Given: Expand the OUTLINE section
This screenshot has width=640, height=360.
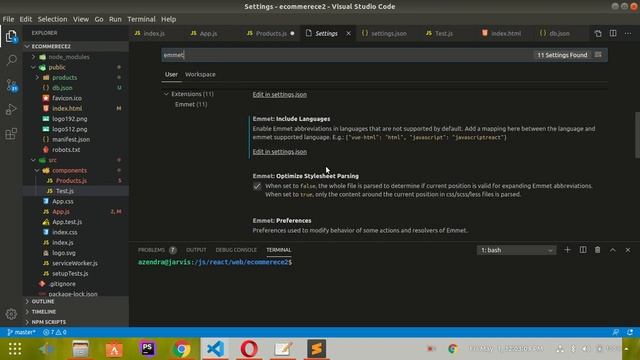Looking at the screenshot, I should click(76, 301).
